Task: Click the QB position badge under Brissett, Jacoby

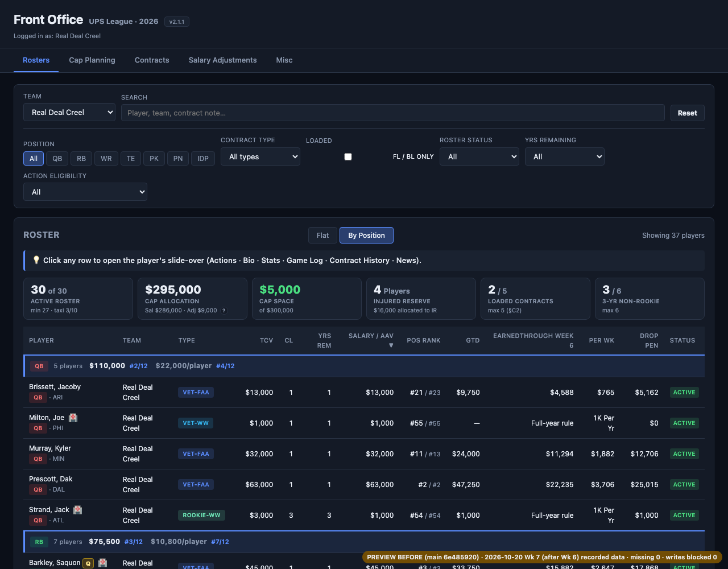Action: tap(38, 397)
